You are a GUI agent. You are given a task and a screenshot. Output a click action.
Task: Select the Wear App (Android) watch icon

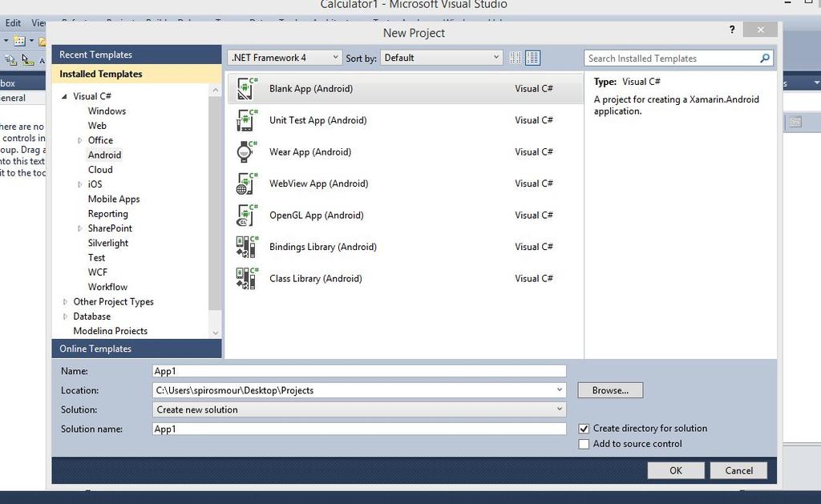247,151
